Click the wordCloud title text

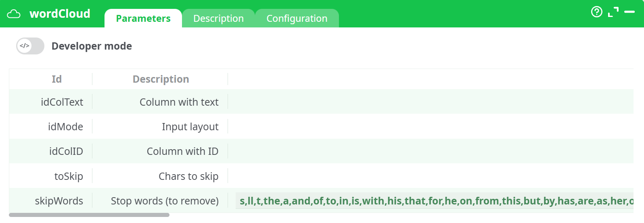point(60,14)
